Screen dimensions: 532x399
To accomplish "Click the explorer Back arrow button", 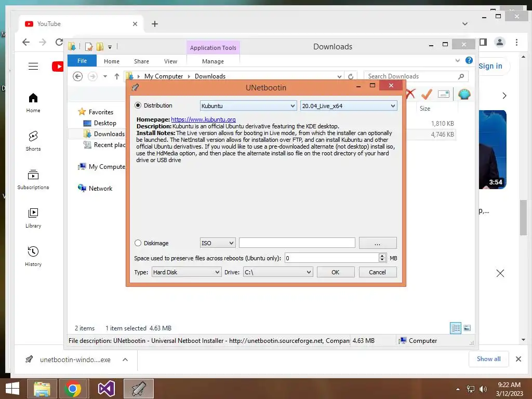I will coord(78,76).
